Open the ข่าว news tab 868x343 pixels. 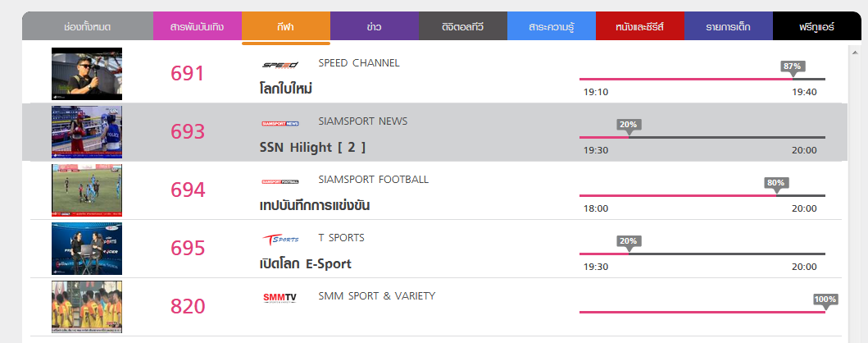click(x=374, y=27)
